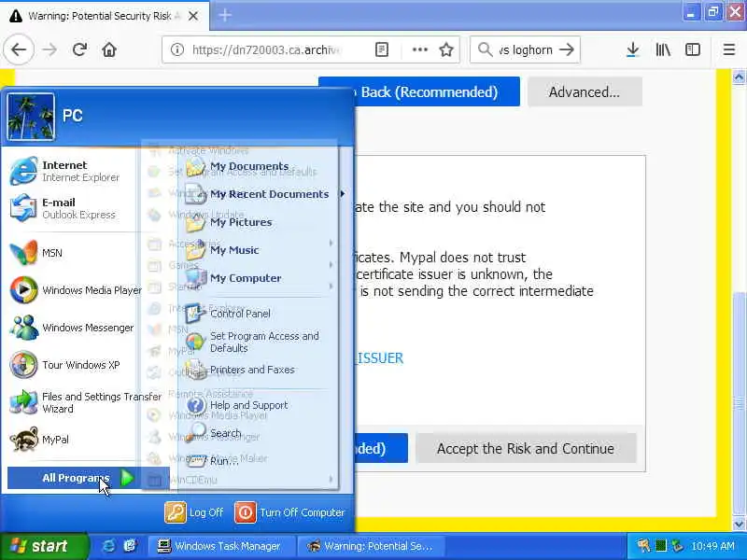The image size is (747, 560).
Task: Go back with the browser back arrow
Action: click(19, 49)
